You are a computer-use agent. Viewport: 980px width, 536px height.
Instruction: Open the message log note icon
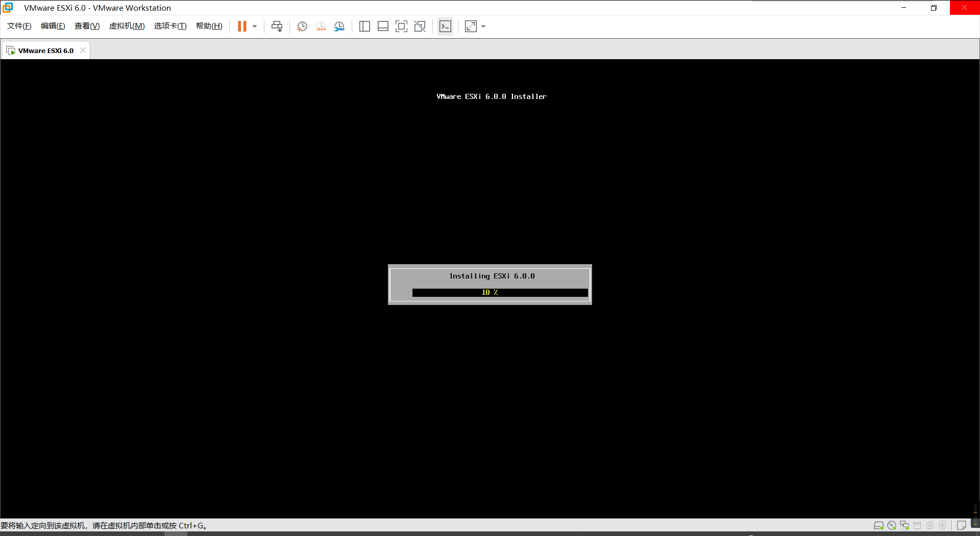pos(961,525)
